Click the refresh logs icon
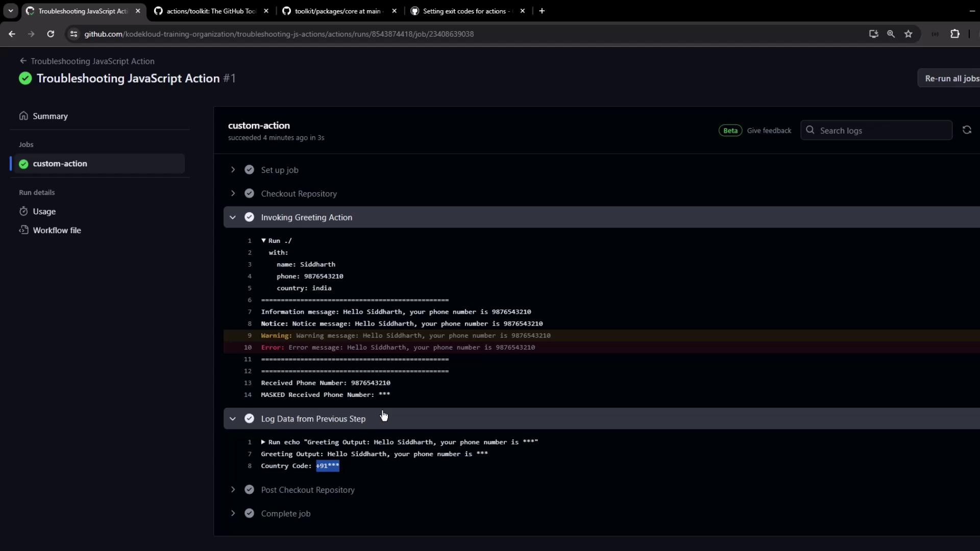 [x=966, y=130]
